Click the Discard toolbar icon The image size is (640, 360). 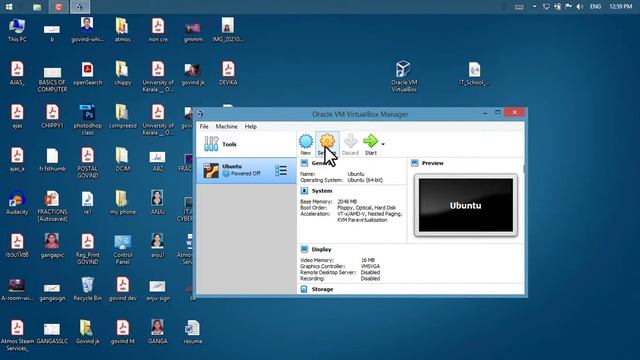(350, 141)
